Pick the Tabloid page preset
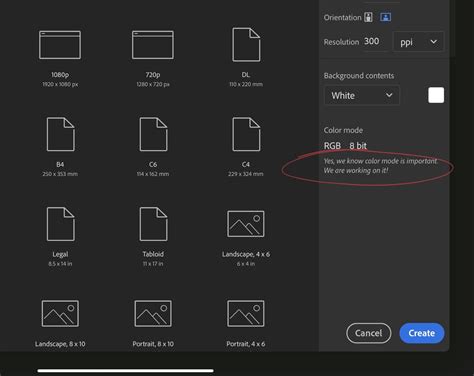The width and height of the screenshot is (474, 376). 153,224
